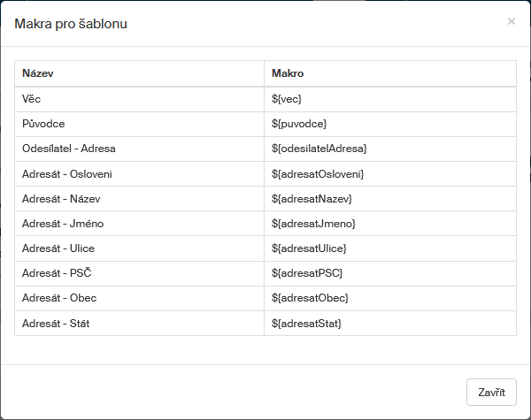Select the Odesílatel - Adresa row

(x=69, y=149)
